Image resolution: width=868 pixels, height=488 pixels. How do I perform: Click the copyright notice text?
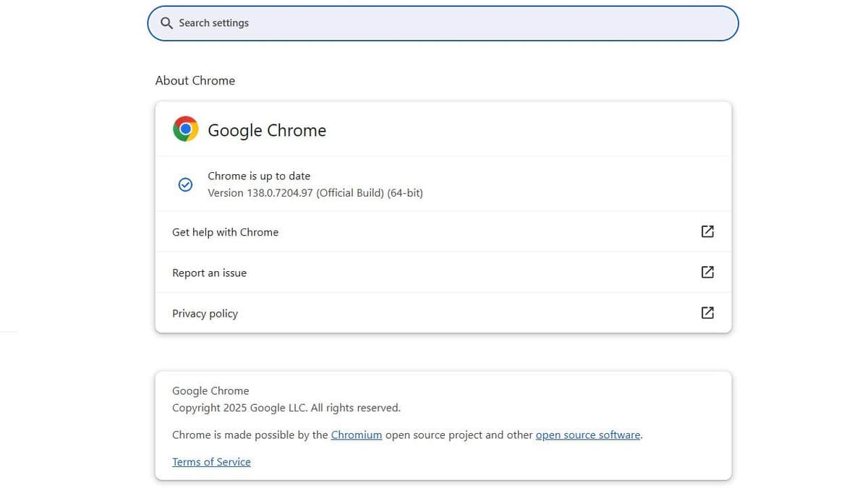286,407
